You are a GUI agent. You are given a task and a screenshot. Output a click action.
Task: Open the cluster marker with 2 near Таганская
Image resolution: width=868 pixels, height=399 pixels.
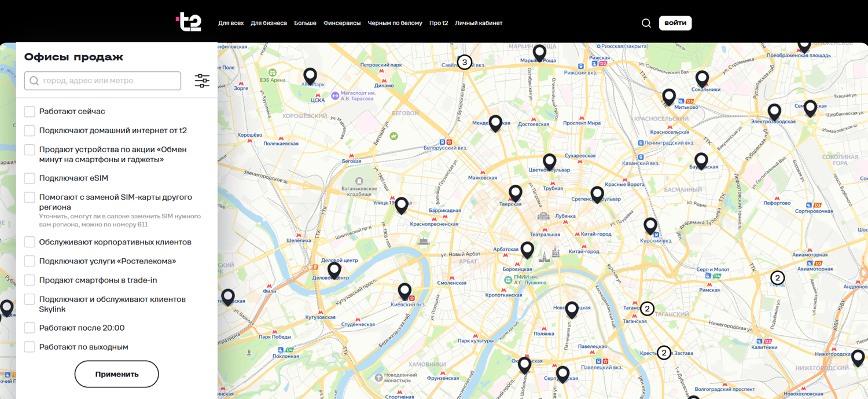(x=647, y=309)
